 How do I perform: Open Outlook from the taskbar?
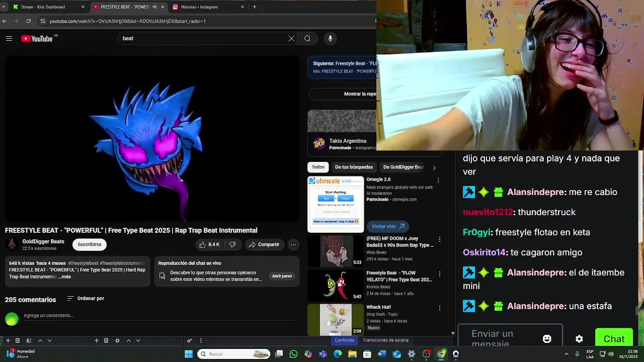tap(396, 354)
